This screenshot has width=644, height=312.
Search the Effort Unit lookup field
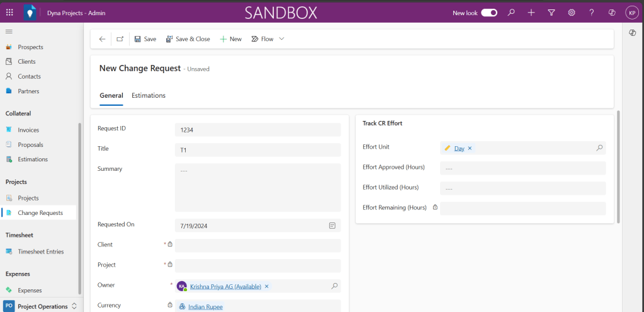599,148
